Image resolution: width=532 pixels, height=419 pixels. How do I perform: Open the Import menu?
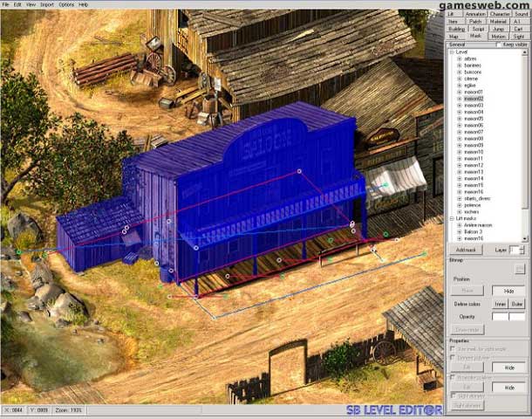point(47,4)
